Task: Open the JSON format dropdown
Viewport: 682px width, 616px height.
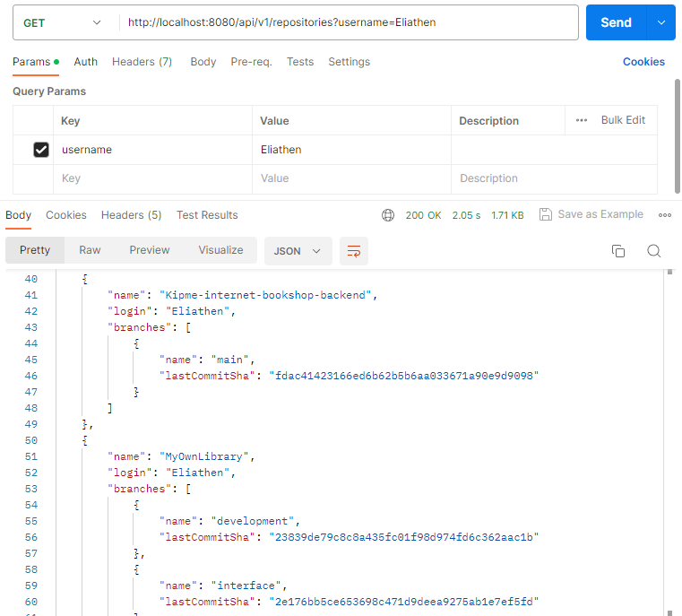Action: tap(298, 251)
